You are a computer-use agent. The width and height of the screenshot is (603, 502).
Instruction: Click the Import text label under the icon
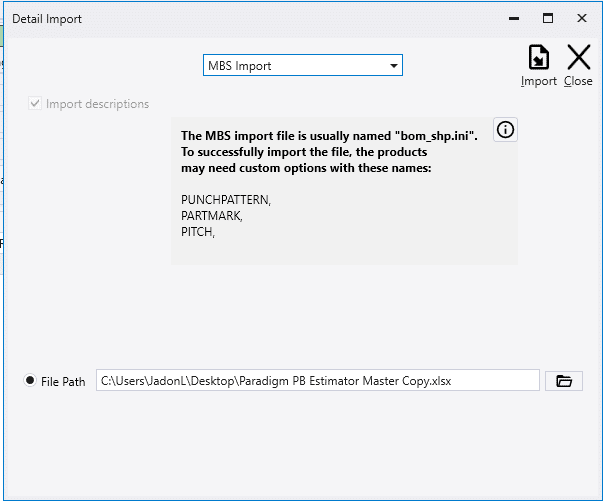(538, 81)
